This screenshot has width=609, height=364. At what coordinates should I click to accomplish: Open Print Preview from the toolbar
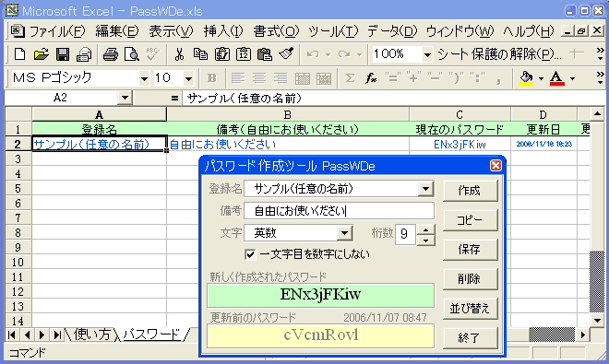(x=132, y=54)
